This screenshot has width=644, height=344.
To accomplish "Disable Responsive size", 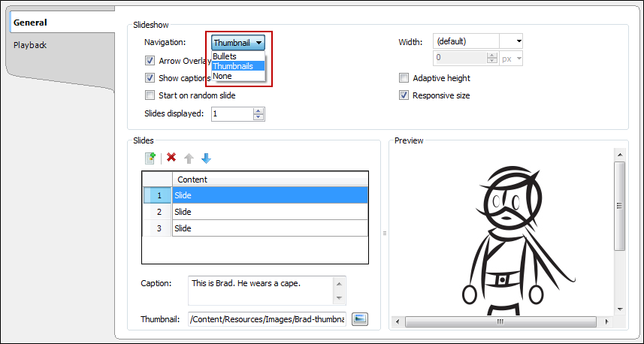I will (x=404, y=95).
